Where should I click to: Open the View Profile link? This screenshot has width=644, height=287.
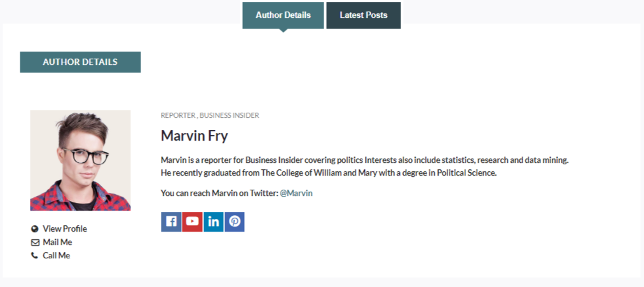tap(65, 229)
